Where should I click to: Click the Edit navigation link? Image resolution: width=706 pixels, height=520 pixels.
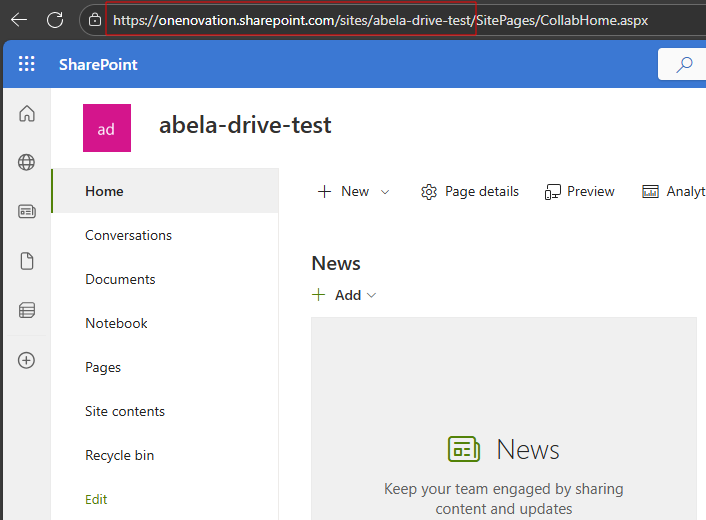pos(96,499)
